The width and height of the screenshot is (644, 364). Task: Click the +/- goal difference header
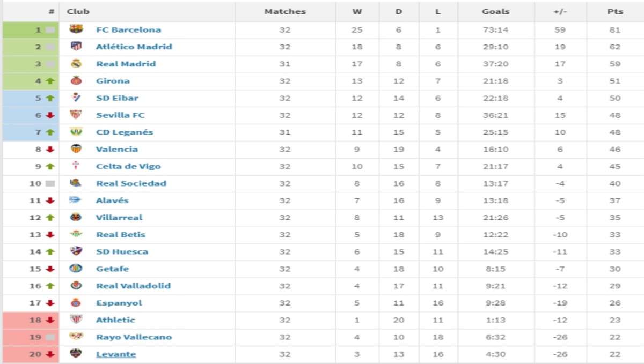coord(560,11)
